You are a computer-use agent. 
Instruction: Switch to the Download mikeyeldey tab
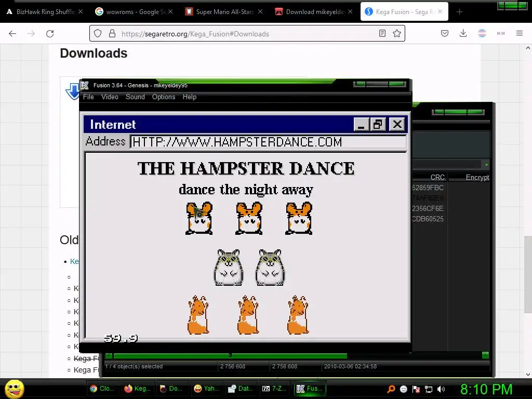pos(311,12)
